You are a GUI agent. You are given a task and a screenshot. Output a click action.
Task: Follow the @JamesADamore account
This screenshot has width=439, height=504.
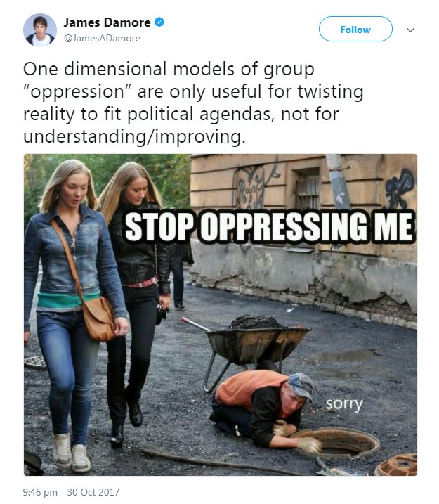(355, 30)
